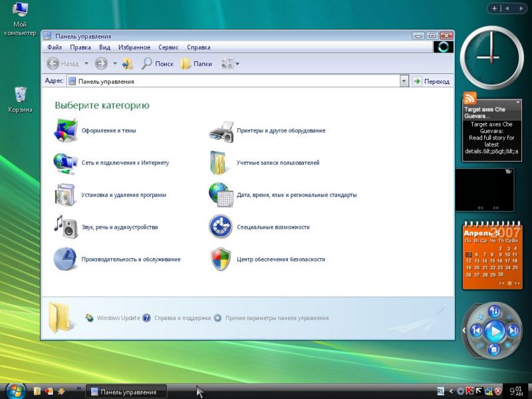This screenshot has height=399, width=532.
Task: Skip to next track in media gadget
Action: [x=513, y=331]
